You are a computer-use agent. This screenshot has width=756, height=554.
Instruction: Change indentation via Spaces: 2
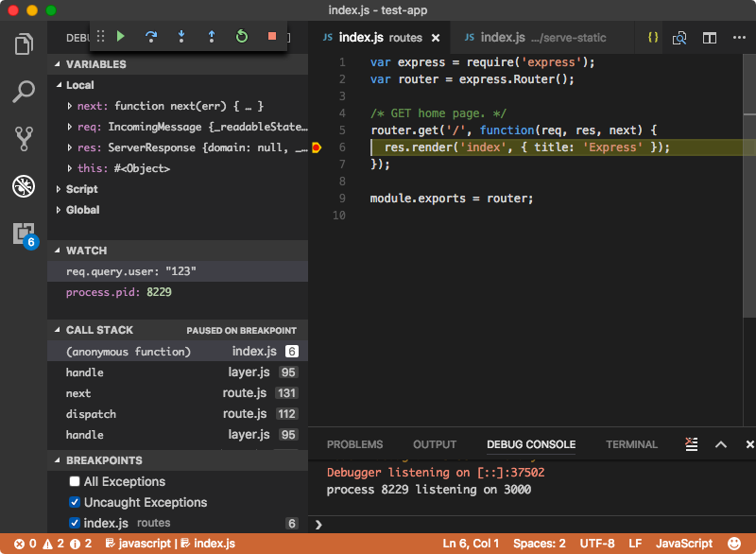pyautogui.click(x=539, y=544)
